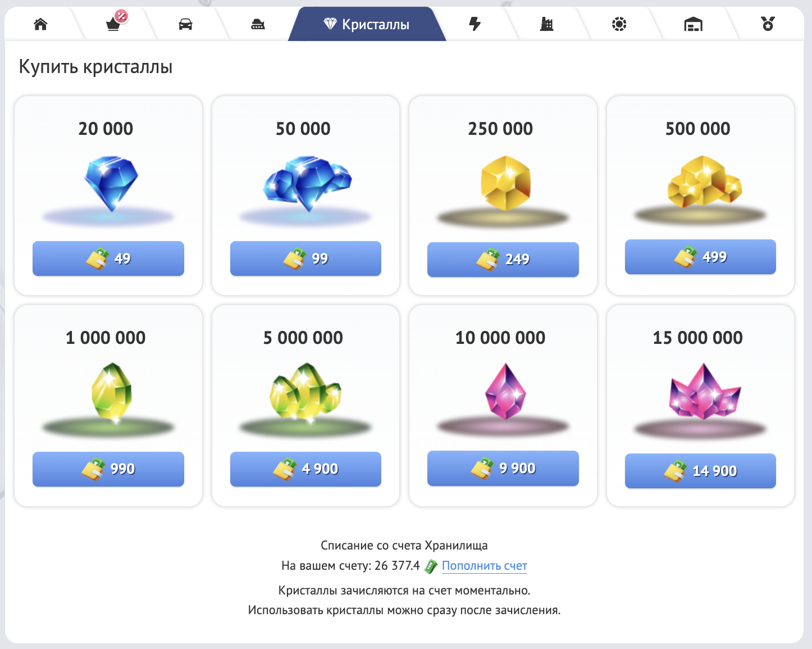This screenshot has height=649, width=812.
Task: Switch to the car tab
Action: (x=185, y=24)
